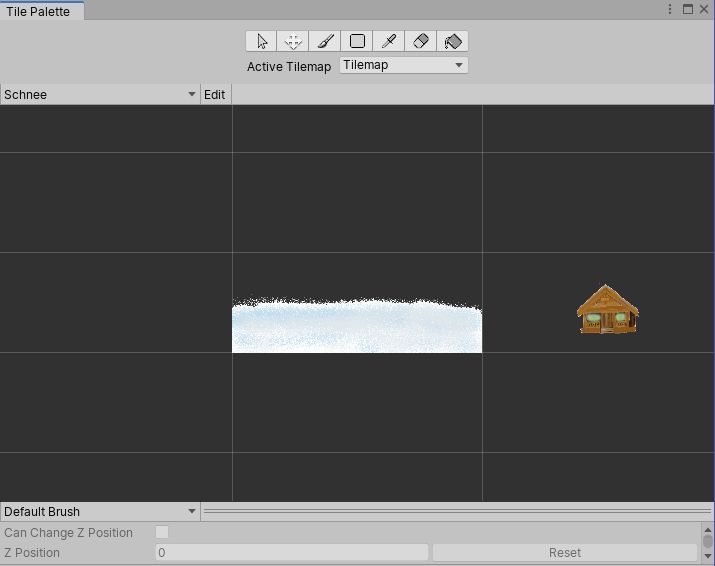Click the Z Position label
Image resolution: width=715 pixels, height=566 pixels.
pyautogui.click(x=32, y=553)
